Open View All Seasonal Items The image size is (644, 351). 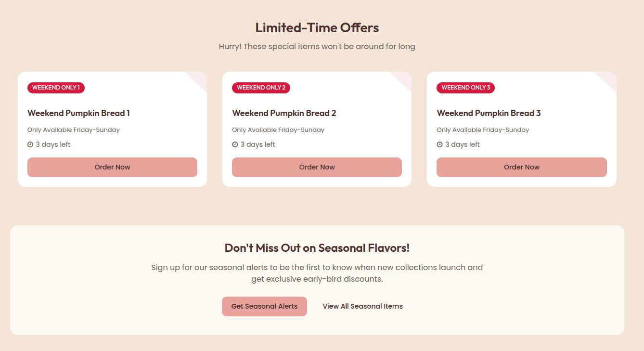362,306
